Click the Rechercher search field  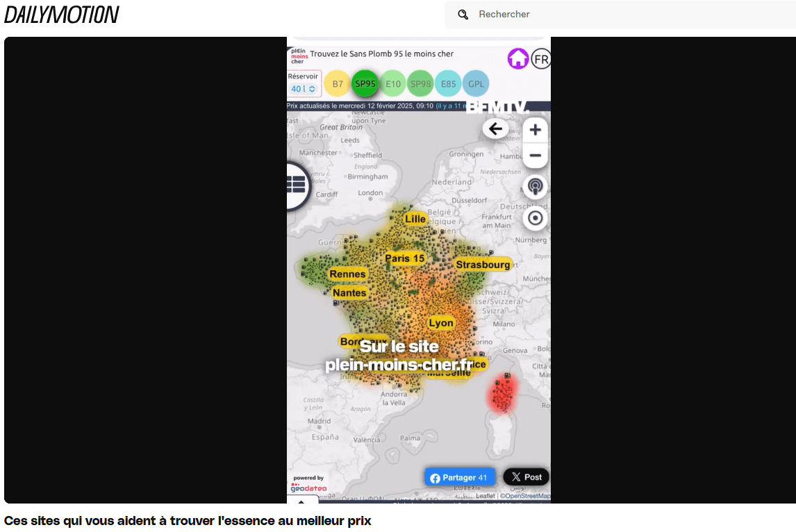[625, 15]
